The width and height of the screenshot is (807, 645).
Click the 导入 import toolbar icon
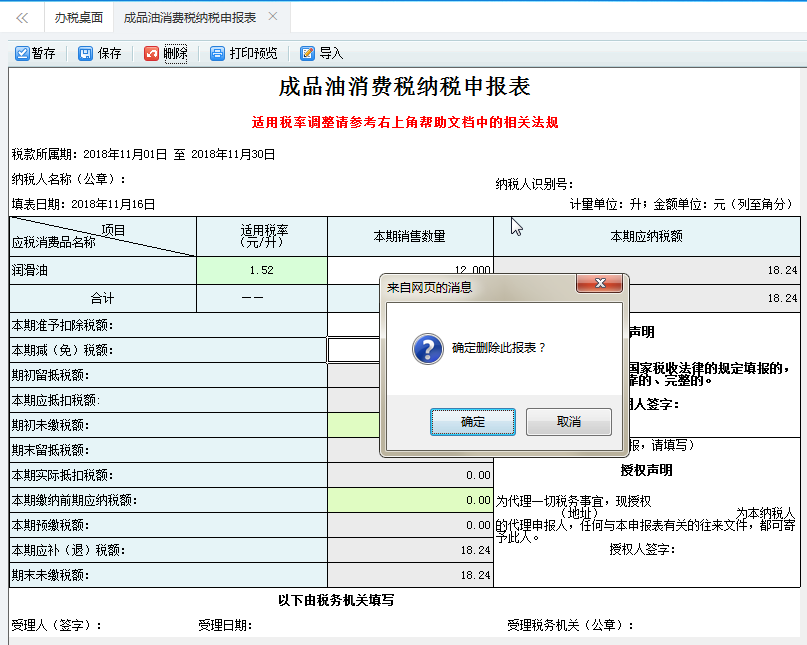307,54
